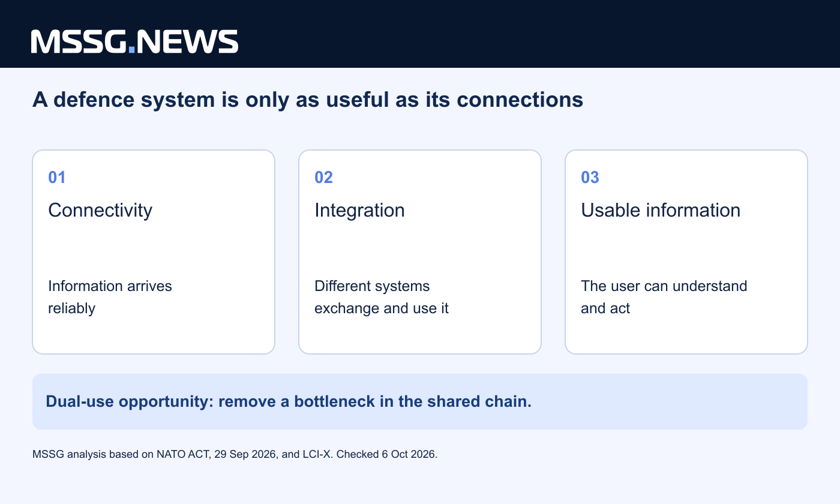Click the "01" card number
The width and height of the screenshot is (840, 504).
57,178
